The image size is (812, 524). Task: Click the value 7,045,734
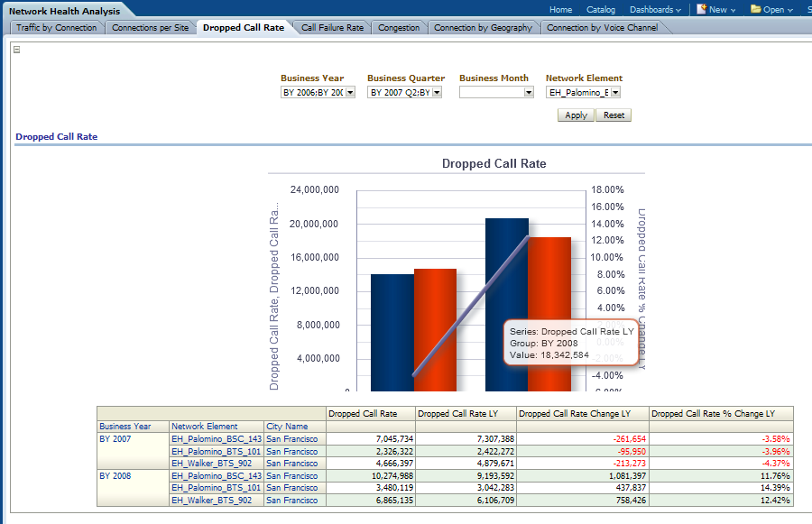[394, 438]
